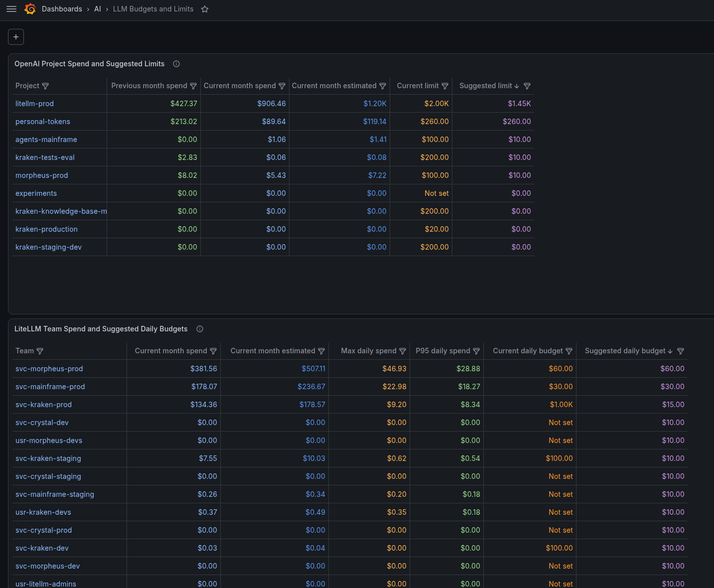The height and width of the screenshot is (588, 714).
Task: Filter the Max daily spend column
Action: click(403, 351)
